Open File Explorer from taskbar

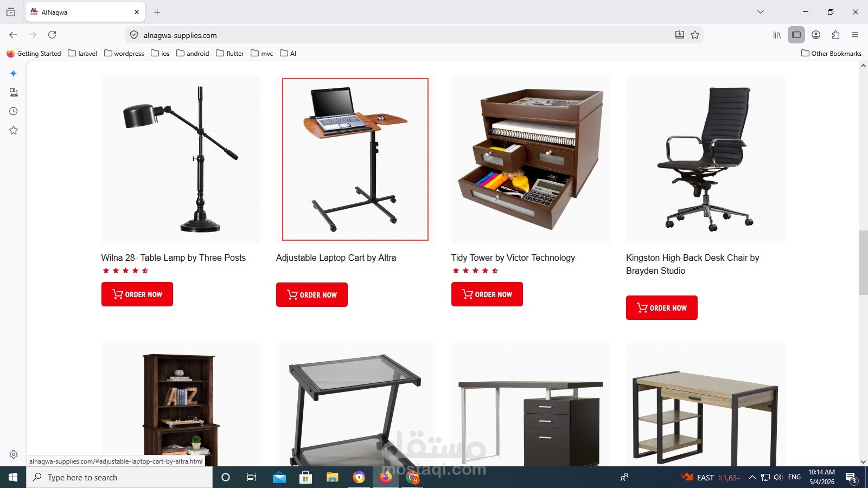[332, 477]
